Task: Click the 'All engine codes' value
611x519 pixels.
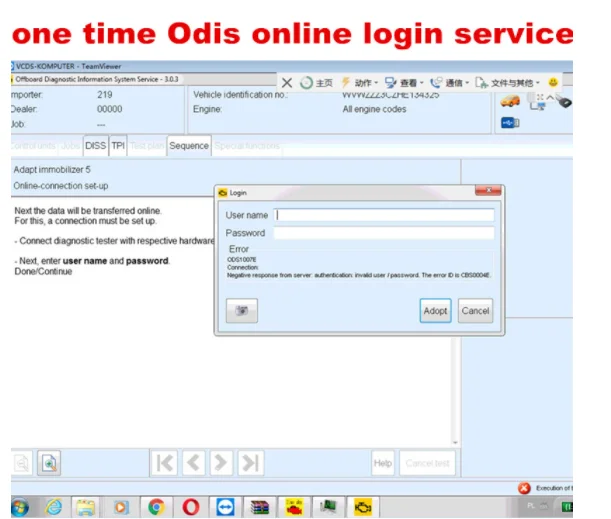Action: 374,109
